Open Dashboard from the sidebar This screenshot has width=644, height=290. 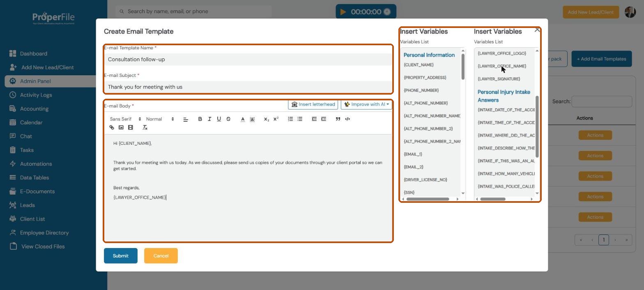(33, 53)
